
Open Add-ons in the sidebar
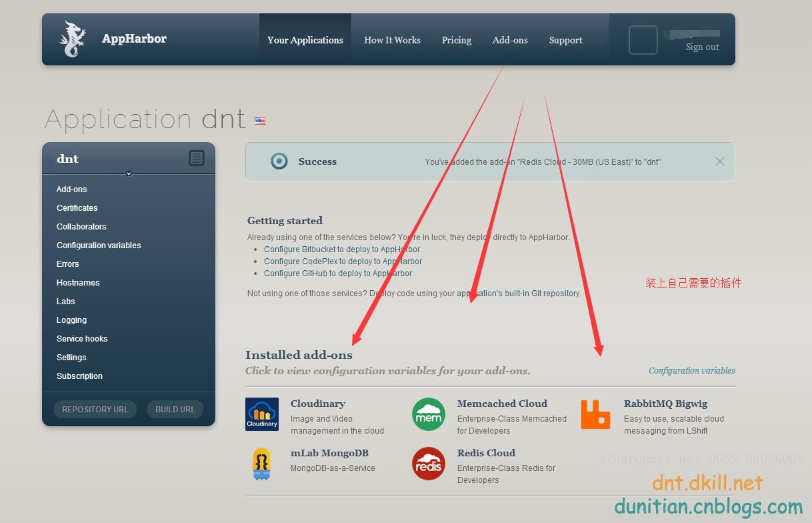point(72,189)
